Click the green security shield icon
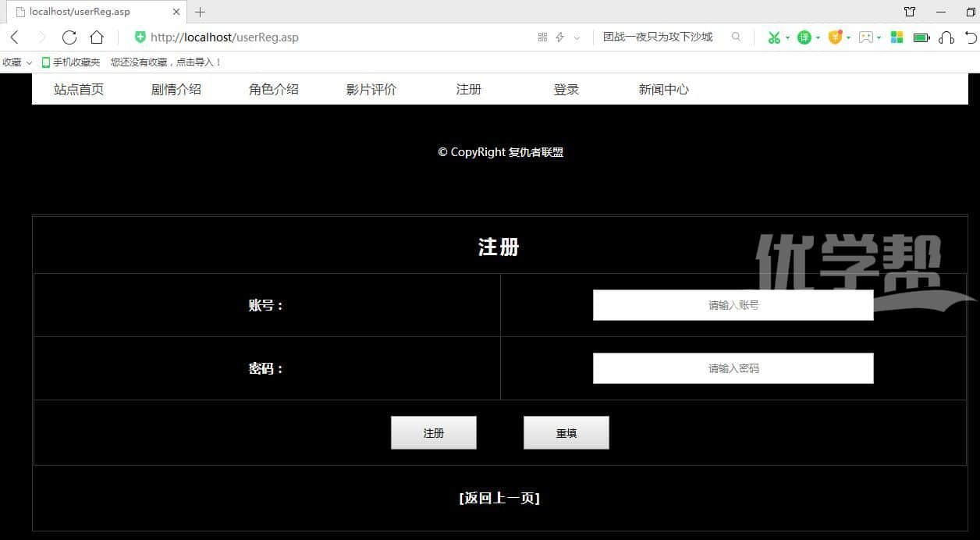 [x=140, y=37]
